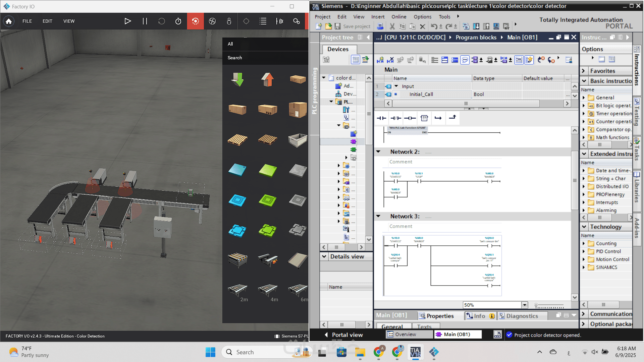Image resolution: width=644 pixels, height=362 pixels.
Task: Collapse Network 2 section
Action: click(378, 152)
